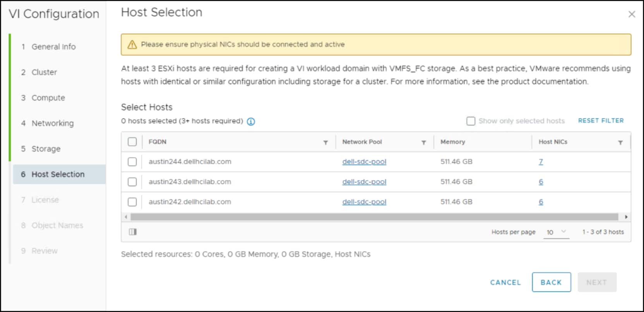Image resolution: width=644 pixels, height=312 pixels.
Task: Click RESET FILTER link
Action: click(601, 121)
